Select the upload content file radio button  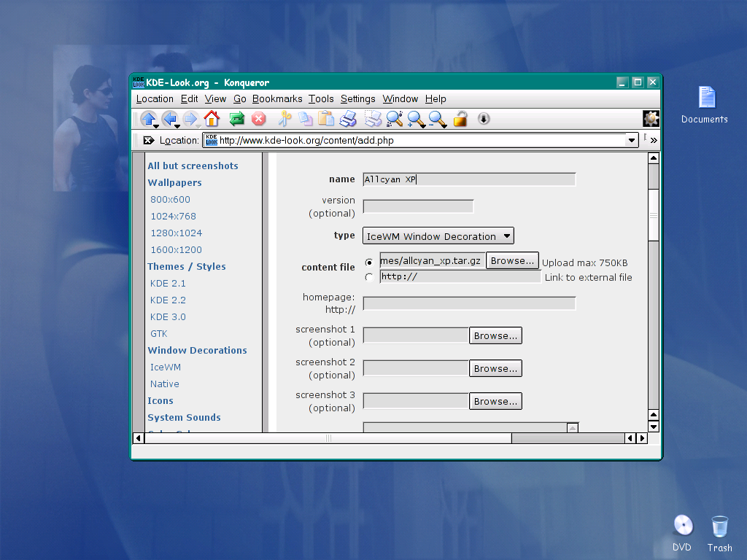tap(369, 262)
